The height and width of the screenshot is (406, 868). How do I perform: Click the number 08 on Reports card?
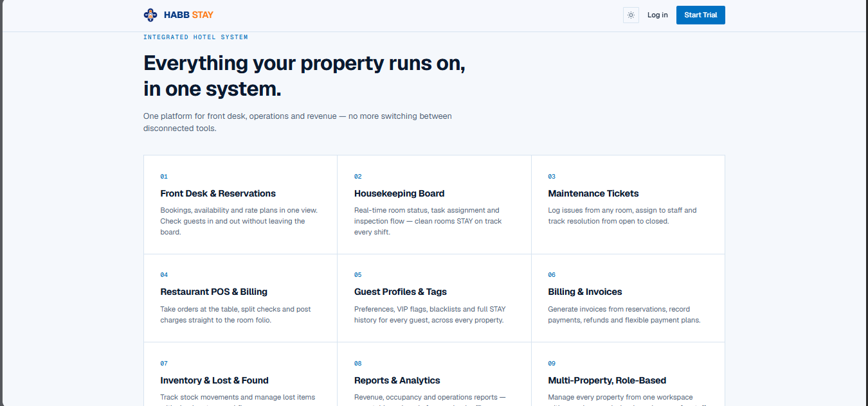pos(358,364)
